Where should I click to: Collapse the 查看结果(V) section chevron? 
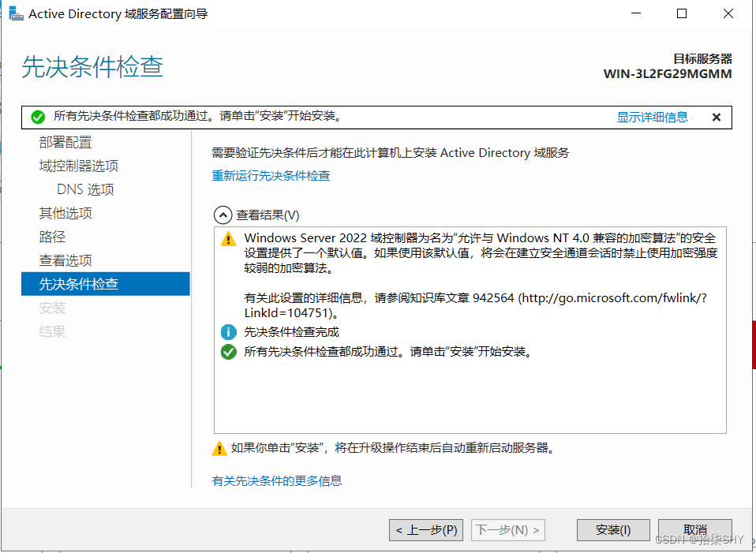[x=223, y=215]
